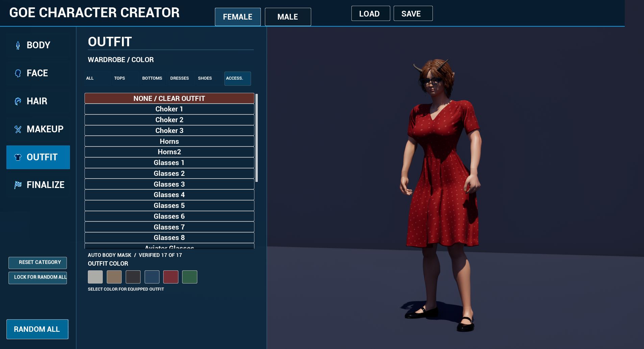
Task: Filter wardrobe by SHOES
Action: tap(209, 78)
